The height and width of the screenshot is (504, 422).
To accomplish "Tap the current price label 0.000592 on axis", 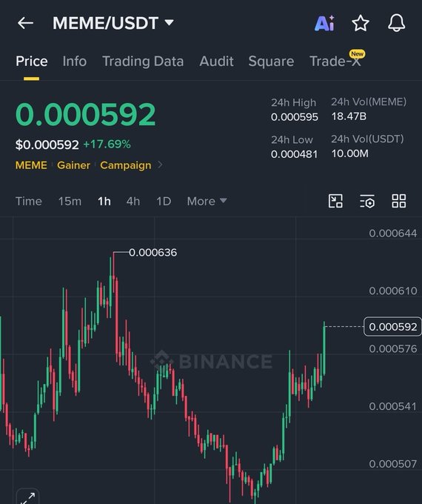I will [x=392, y=327].
